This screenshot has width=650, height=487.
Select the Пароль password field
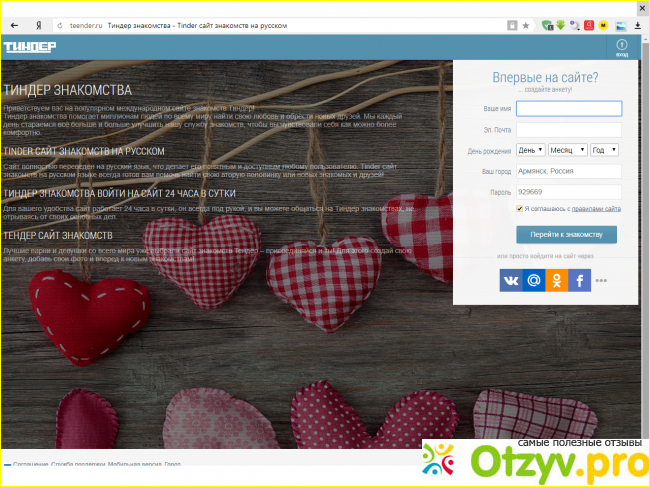568,191
